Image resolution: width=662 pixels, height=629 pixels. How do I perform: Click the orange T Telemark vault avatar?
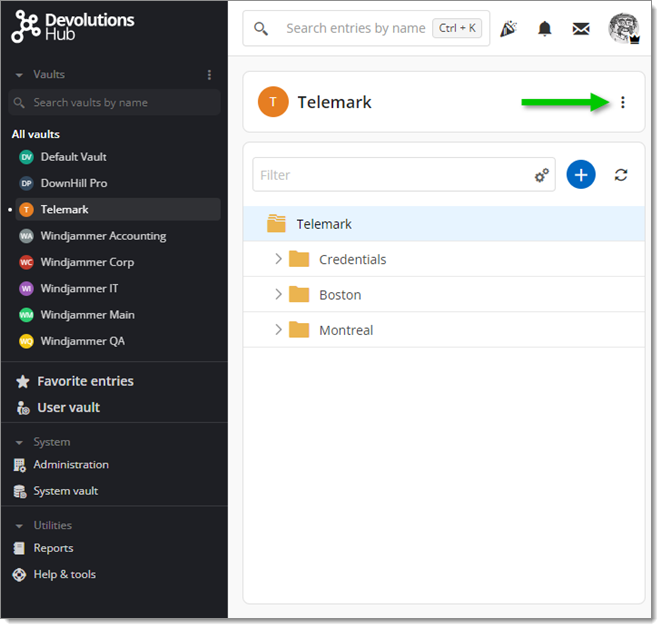273,102
